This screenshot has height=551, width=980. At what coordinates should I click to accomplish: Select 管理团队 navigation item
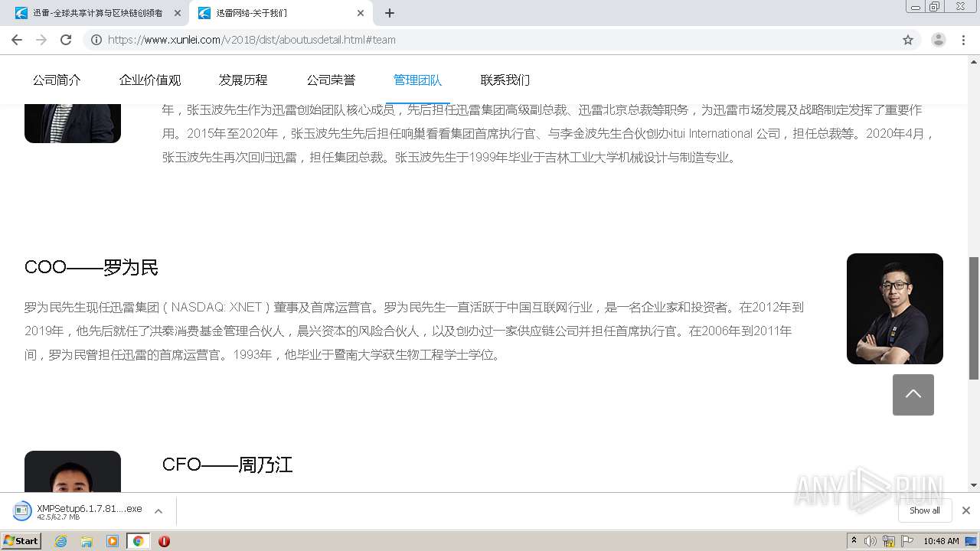click(x=418, y=80)
